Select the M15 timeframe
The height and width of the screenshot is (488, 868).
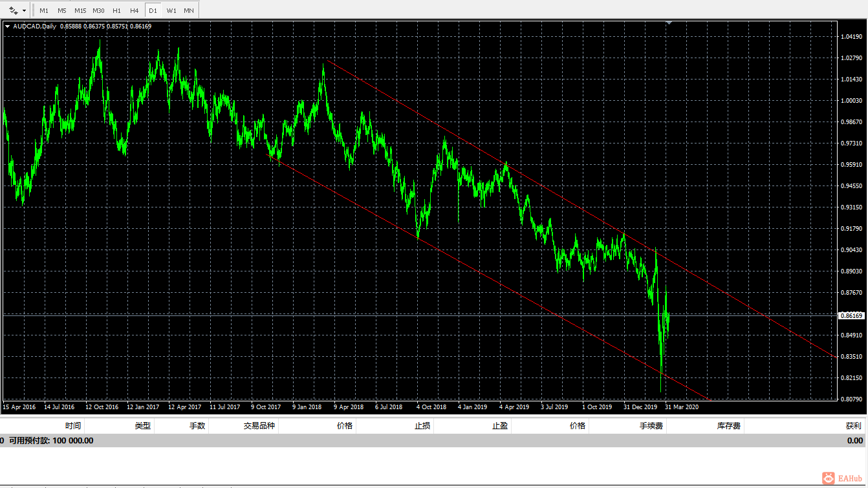(x=80, y=10)
